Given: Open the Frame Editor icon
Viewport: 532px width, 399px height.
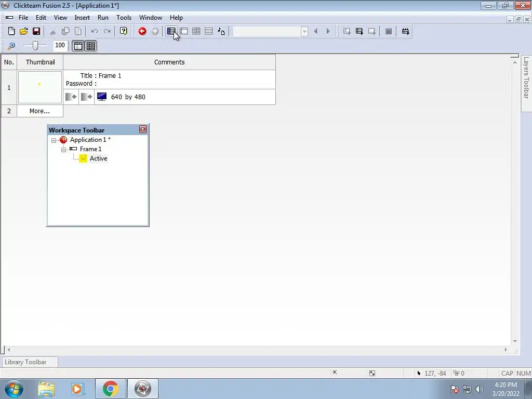Looking at the screenshot, I should click(x=183, y=31).
